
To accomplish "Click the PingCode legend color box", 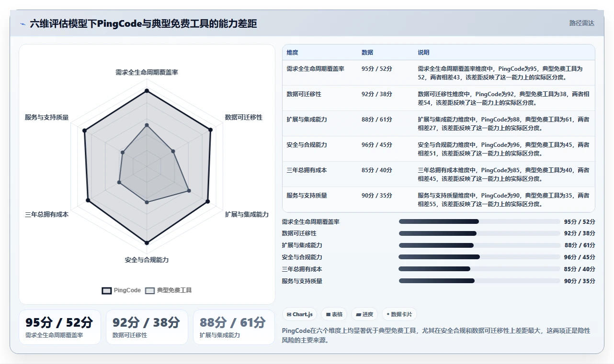I will pos(106,290).
